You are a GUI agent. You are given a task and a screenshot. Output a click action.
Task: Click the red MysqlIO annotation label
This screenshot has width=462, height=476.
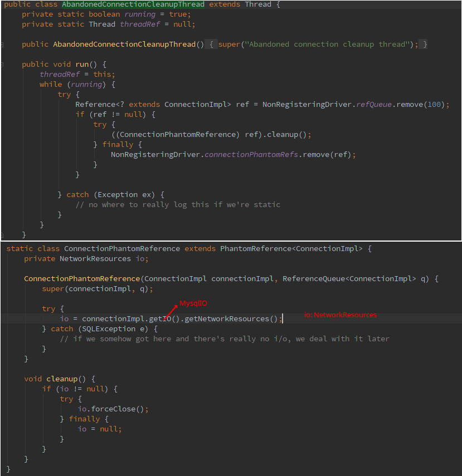(x=193, y=303)
